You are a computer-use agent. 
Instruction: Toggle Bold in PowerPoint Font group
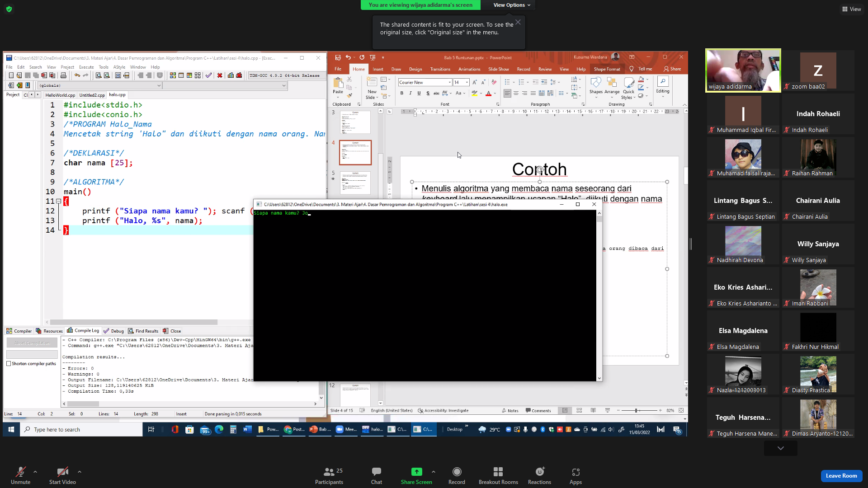401,93
